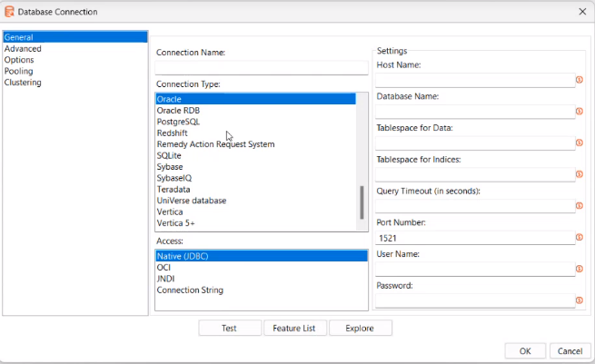Click variable icon beside Password field
595x364 pixels.
[x=580, y=300]
